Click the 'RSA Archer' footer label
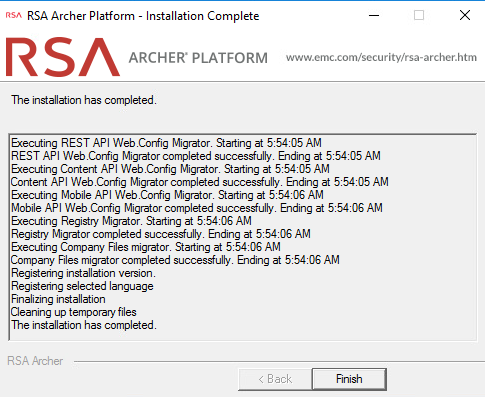485x397 pixels. point(35,361)
